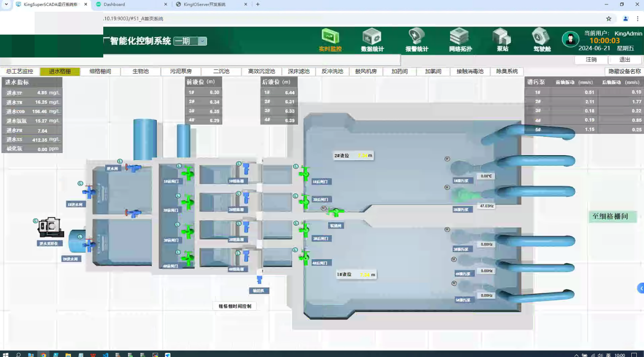Switch to KingIOServer开发系统 browser tab

coord(211,5)
